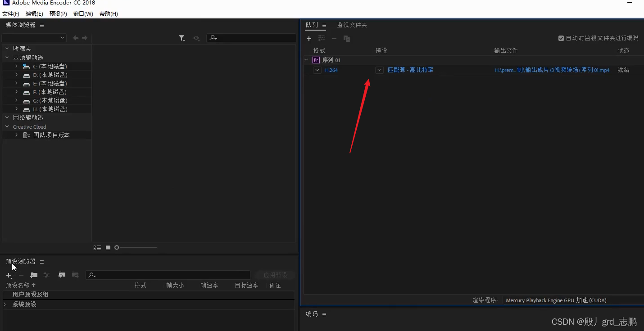Viewport: 644px width, 331px height.
Task: Open the 媒体浏览器 panel menu icon
Action: (42, 25)
